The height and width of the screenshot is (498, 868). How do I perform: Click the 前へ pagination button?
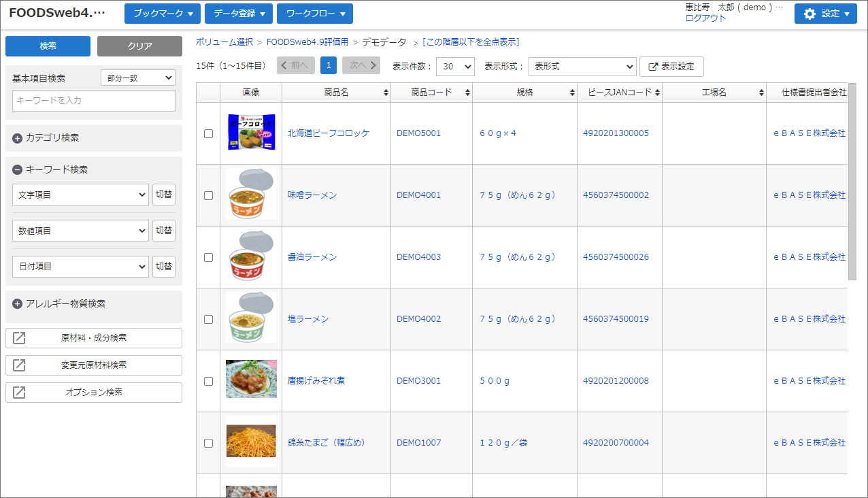[x=296, y=65]
